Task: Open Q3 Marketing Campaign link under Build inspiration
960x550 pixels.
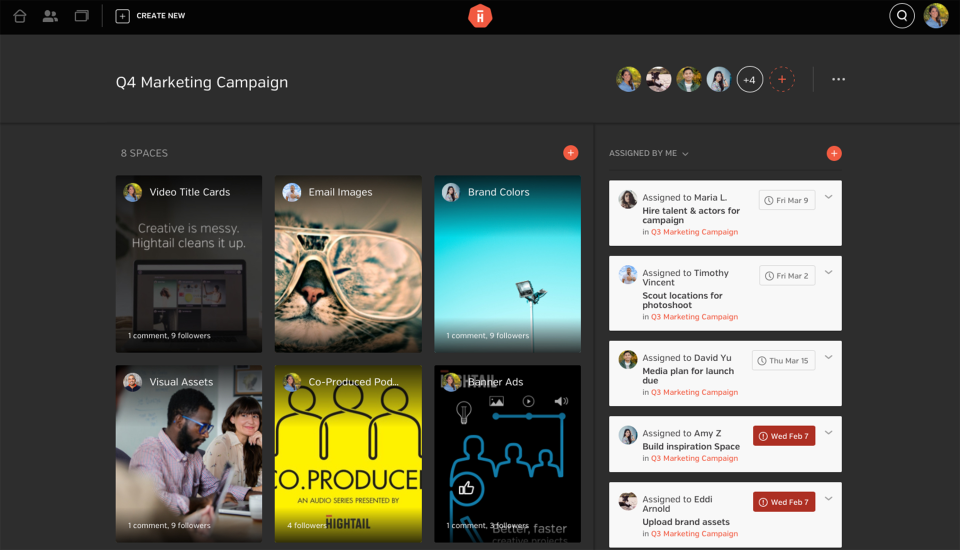Action: [694, 459]
